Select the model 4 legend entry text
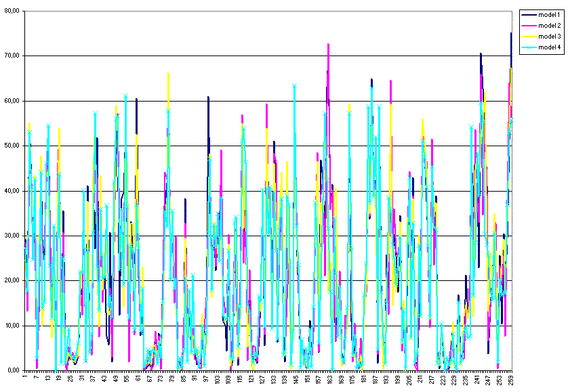The width and height of the screenshot is (568, 392). coord(549,47)
